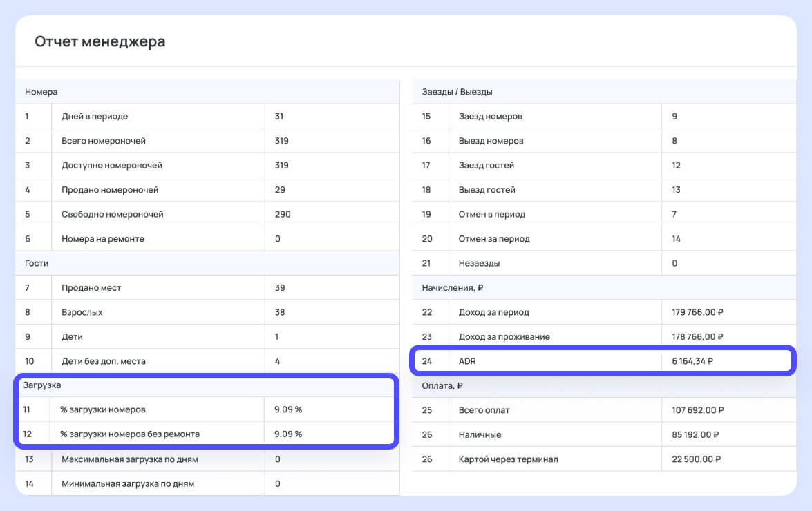This screenshot has width=812, height=511.
Task: Click the 'Отчет менеджера' report title
Action: pyautogui.click(x=100, y=41)
